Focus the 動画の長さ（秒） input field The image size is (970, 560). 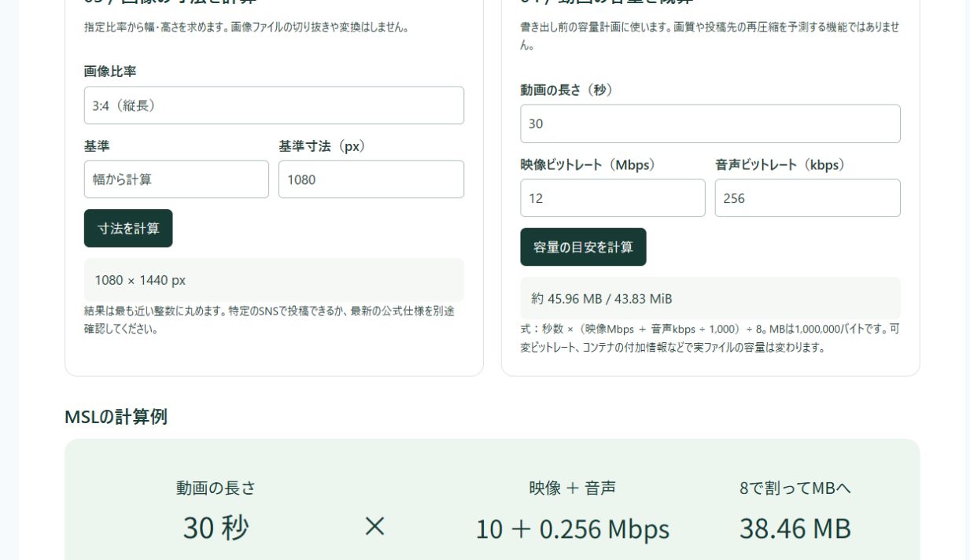[x=710, y=123]
